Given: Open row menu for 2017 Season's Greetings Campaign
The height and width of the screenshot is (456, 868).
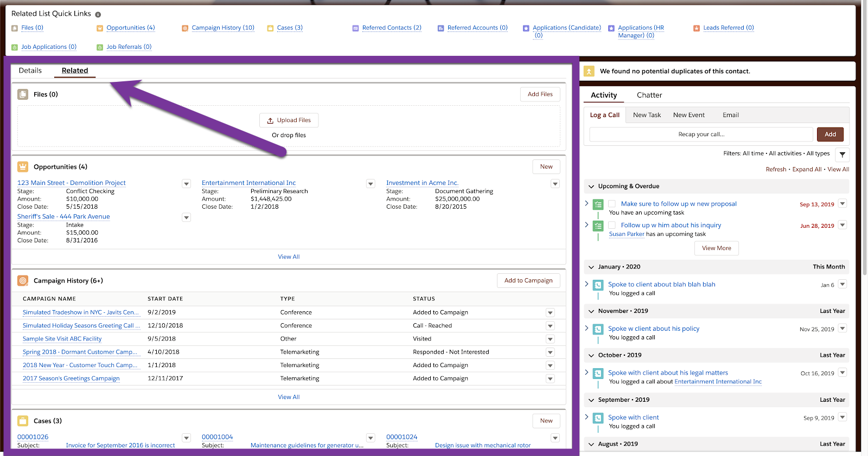Looking at the screenshot, I should pos(550,379).
